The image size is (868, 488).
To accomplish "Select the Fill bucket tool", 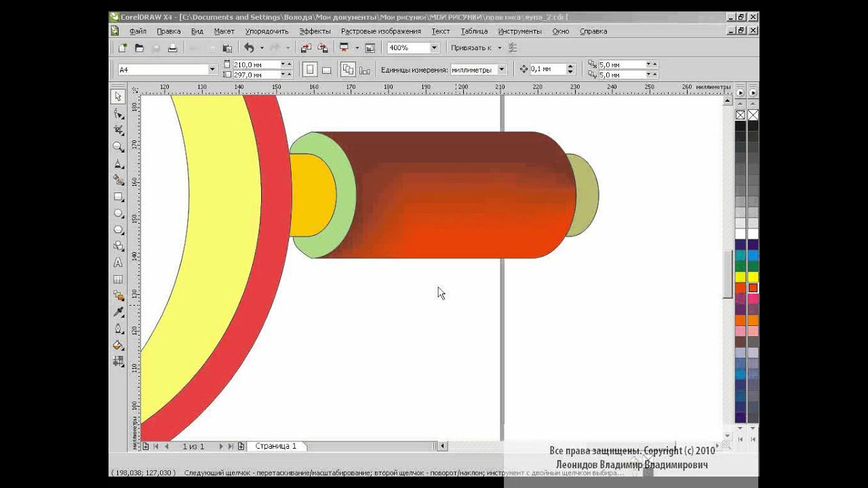I will 118,346.
